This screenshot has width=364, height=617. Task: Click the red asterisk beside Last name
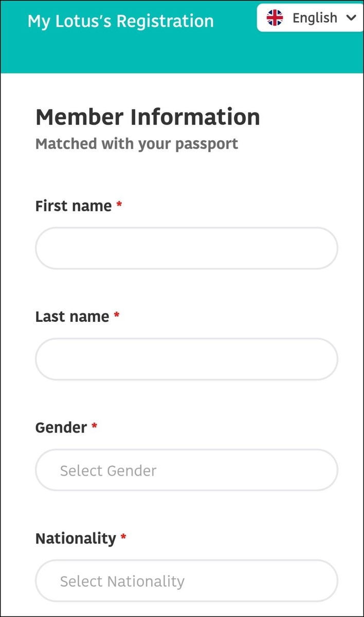(117, 315)
